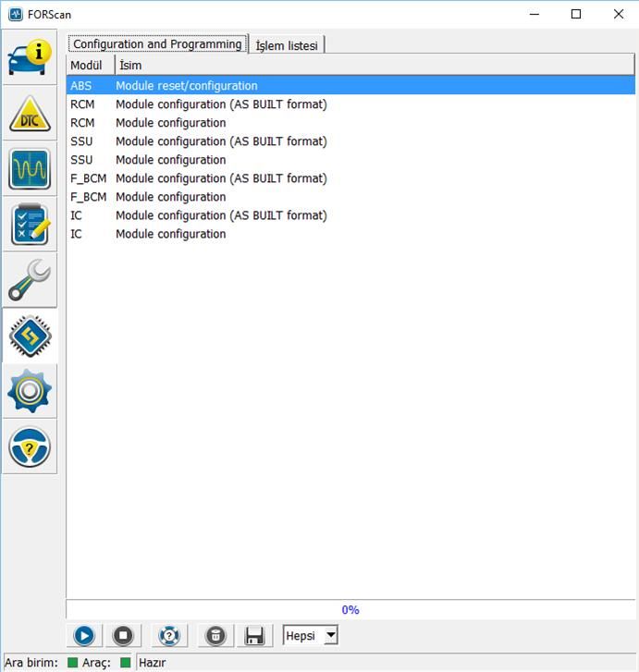This screenshot has height=672, width=639.
Task: Maximize the FORScan window
Action: click(576, 14)
